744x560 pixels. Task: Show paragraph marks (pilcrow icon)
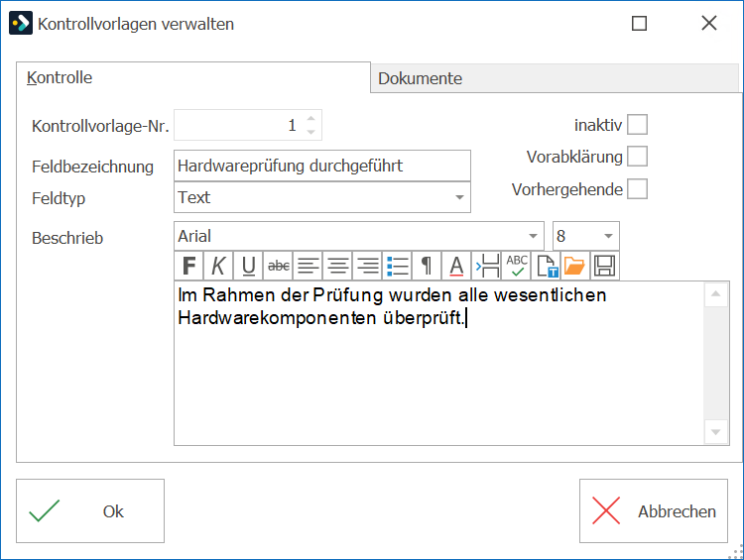(427, 266)
